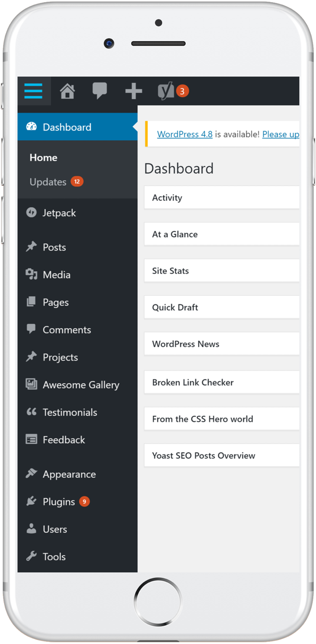
Task: Expand the Activity dashboard widget
Action: 222,198
